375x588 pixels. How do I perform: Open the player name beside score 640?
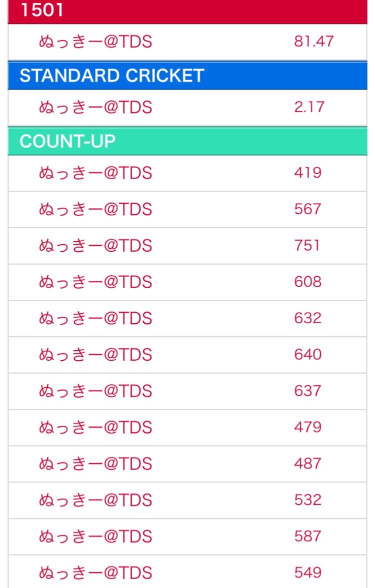95,355
